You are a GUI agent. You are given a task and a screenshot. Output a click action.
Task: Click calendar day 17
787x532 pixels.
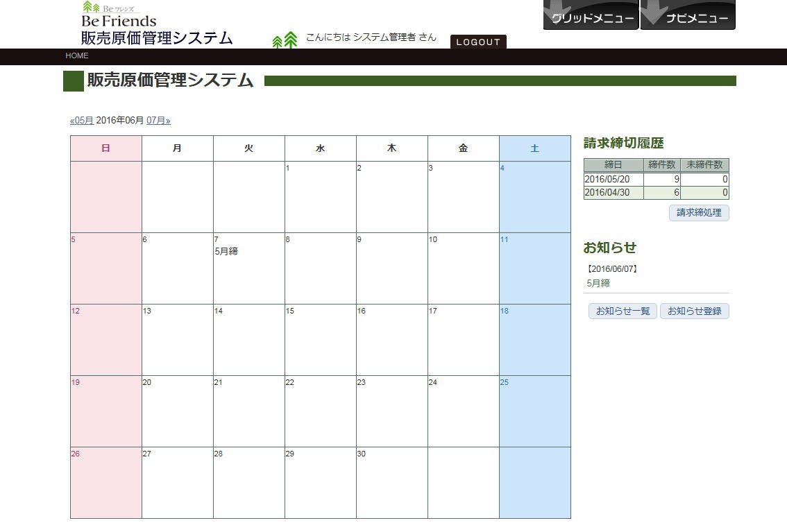tap(464, 340)
